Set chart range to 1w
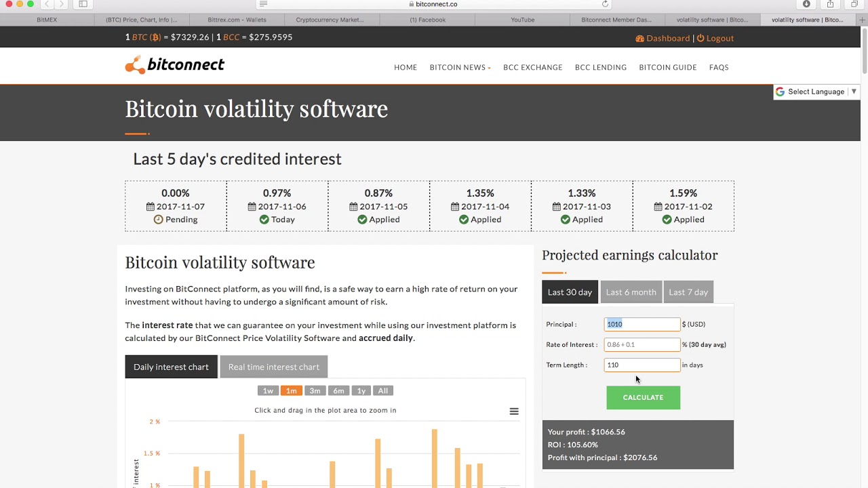868x488 pixels. [x=268, y=390]
